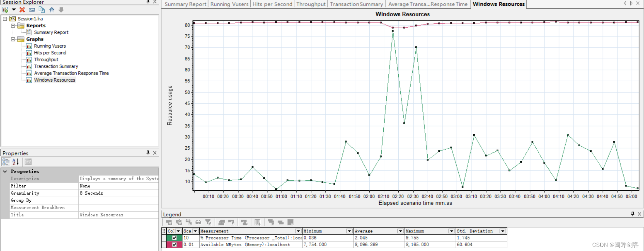This screenshot has height=251, width=644.
Task: Click the Rename Item icon in Session Explorer
Action: 32,10
